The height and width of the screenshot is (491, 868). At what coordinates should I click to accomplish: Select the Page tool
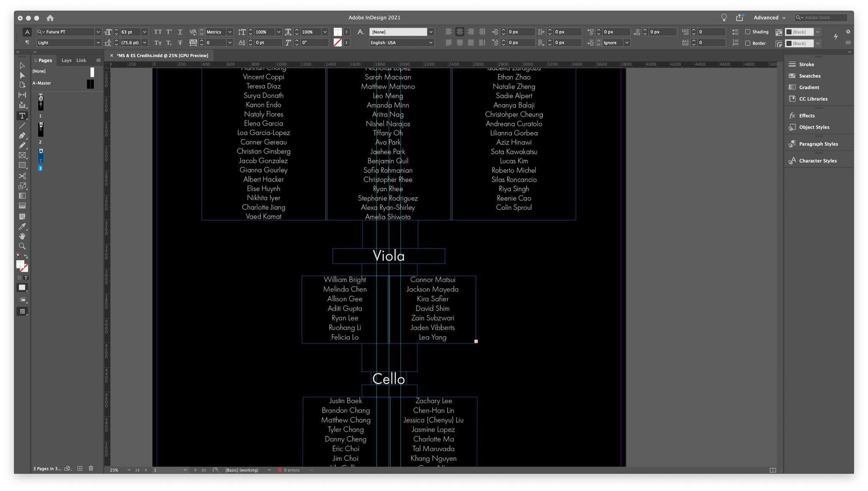click(x=22, y=85)
